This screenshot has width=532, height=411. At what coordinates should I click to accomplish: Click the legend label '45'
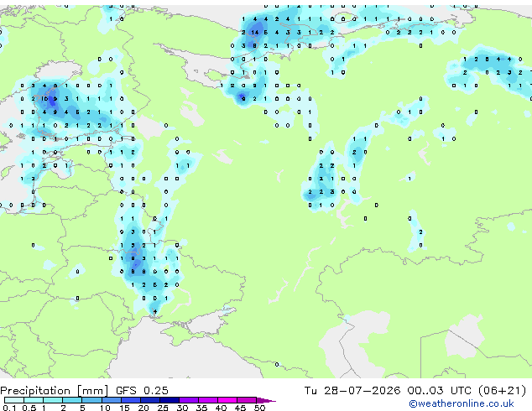tap(240, 408)
